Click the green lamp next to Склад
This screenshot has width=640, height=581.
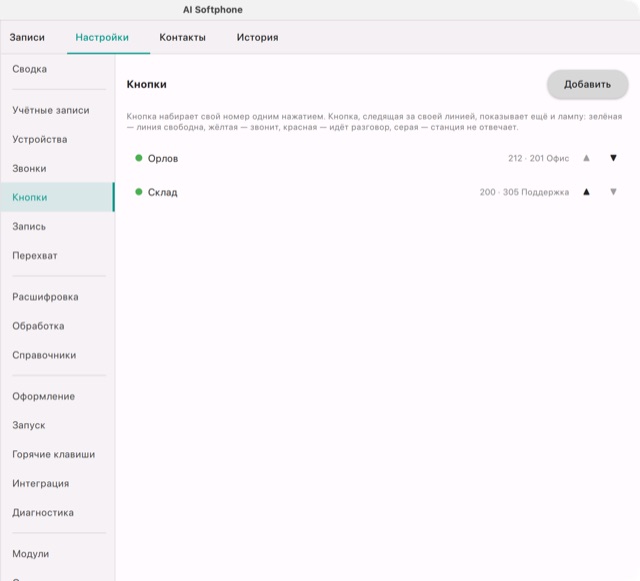pos(139,192)
